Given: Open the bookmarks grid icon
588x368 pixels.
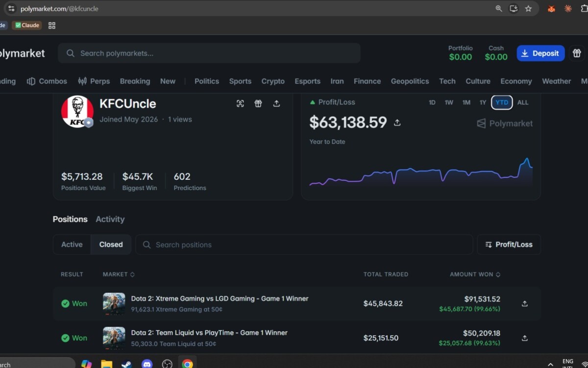Looking at the screenshot, I should (x=52, y=25).
